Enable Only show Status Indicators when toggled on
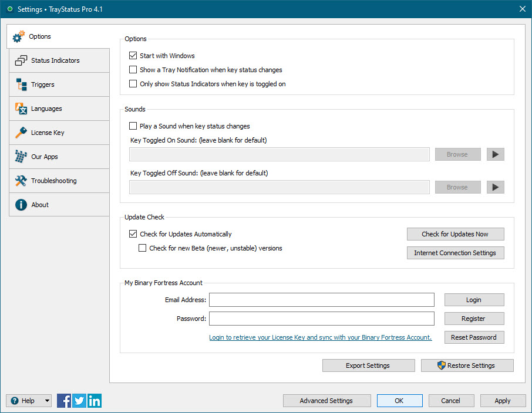532x413 pixels. coord(133,84)
